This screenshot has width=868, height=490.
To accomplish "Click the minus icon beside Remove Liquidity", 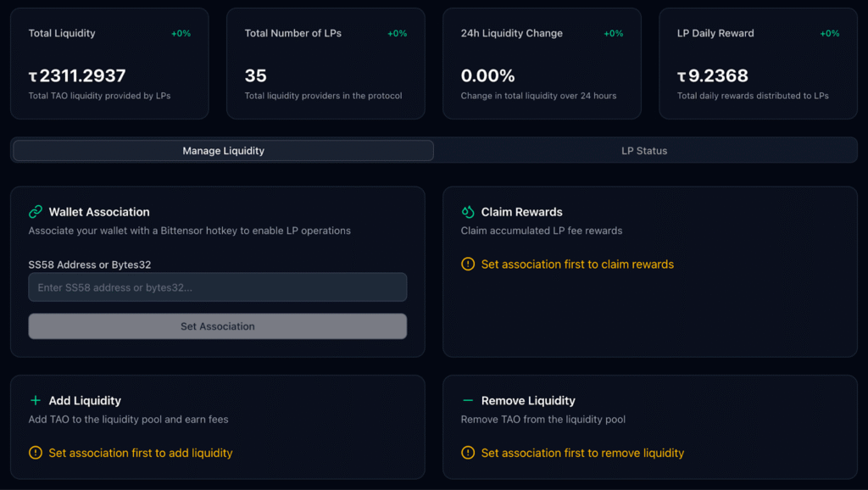I will coord(468,400).
